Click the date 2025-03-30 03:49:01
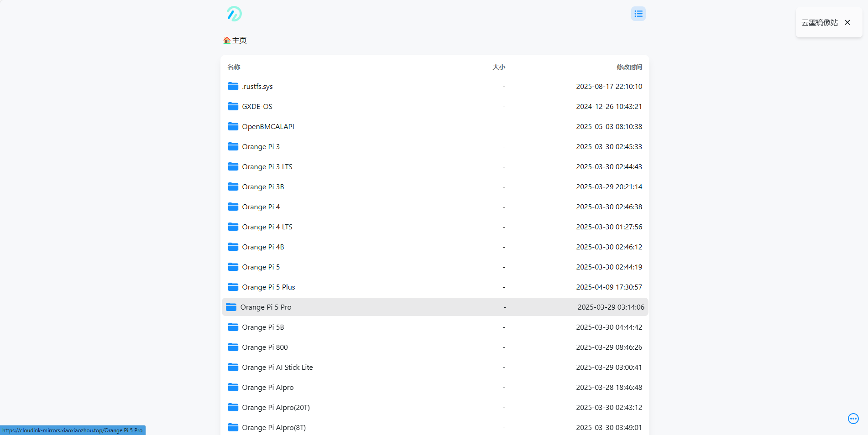Screen dimensions: 868x435 click(x=609, y=428)
